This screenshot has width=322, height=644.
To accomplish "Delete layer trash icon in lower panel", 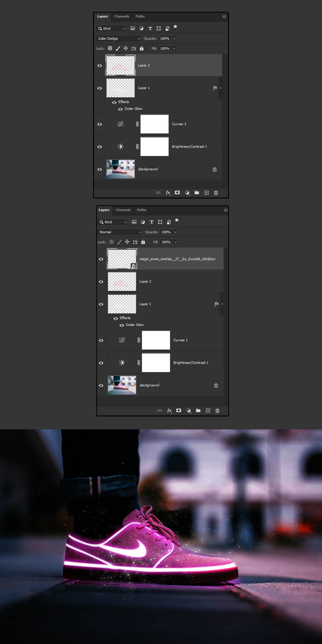I will coord(217,411).
